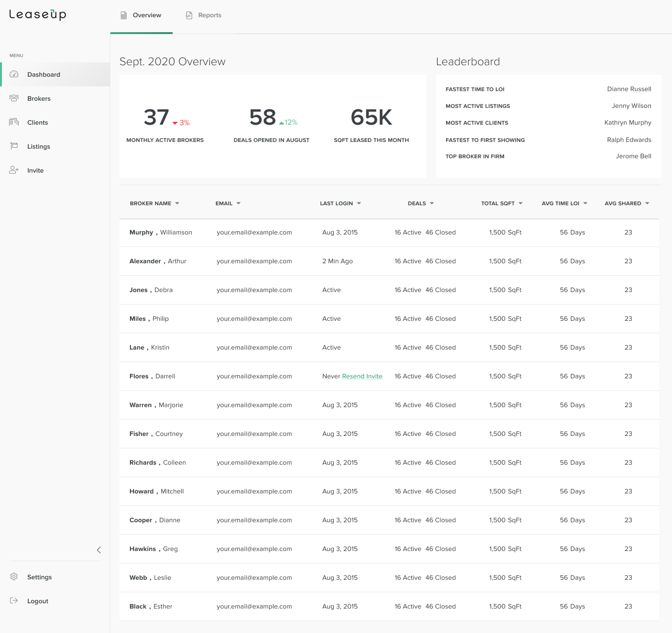The width and height of the screenshot is (672, 633).
Task: Open the Total SqFt column dropdown
Action: click(520, 203)
